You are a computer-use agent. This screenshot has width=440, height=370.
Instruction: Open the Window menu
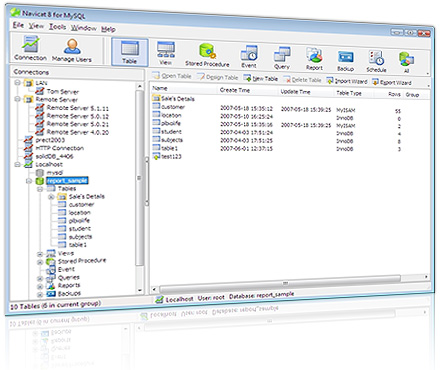click(x=84, y=28)
